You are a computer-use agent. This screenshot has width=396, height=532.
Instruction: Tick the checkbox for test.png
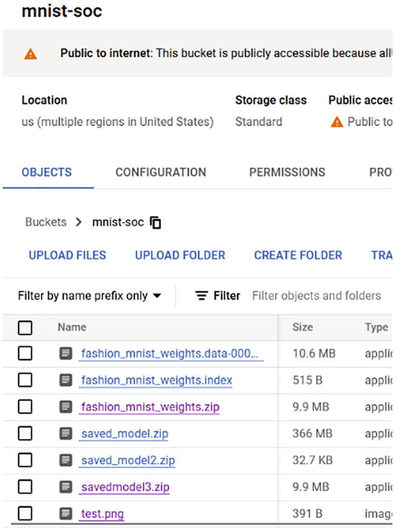click(25, 513)
